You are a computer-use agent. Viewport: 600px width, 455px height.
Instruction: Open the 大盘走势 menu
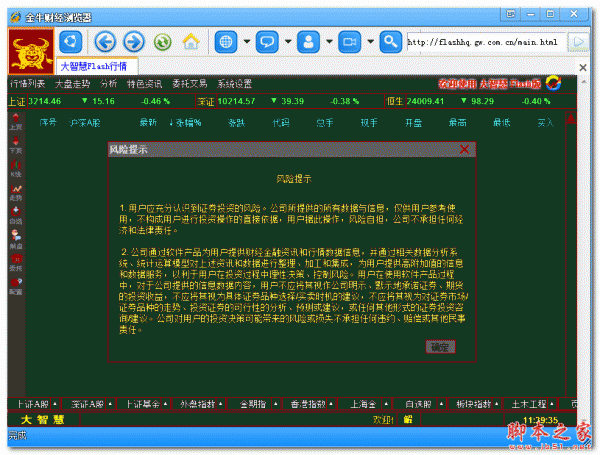click(x=72, y=84)
